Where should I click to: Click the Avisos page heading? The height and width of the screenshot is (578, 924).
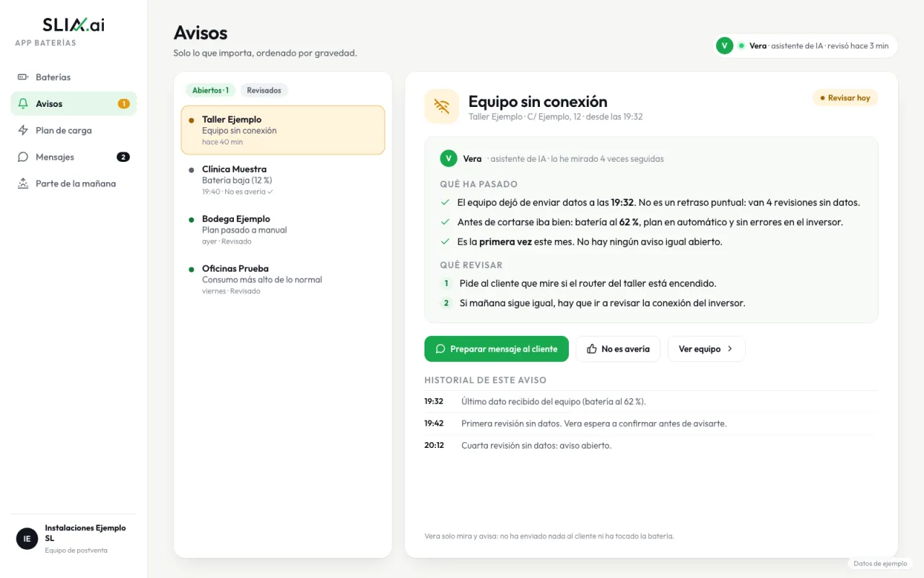(x=201, y=33)
